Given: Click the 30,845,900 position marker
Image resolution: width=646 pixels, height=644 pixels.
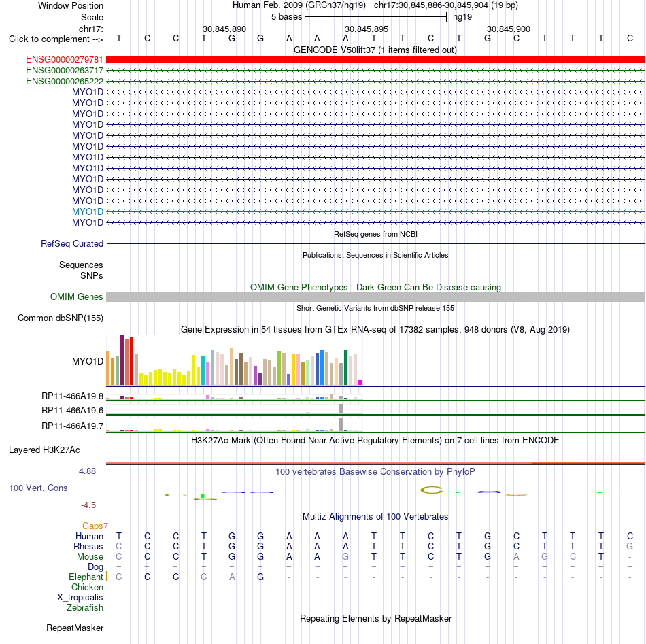Looking at the screenshot, I should click(509, 29).
